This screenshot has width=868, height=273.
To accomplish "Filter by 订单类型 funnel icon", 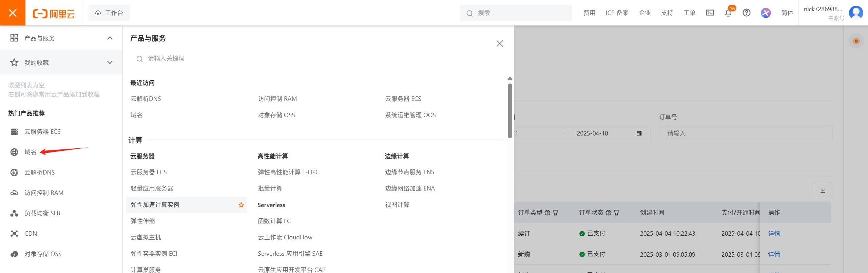I will [x=556, y=213].
